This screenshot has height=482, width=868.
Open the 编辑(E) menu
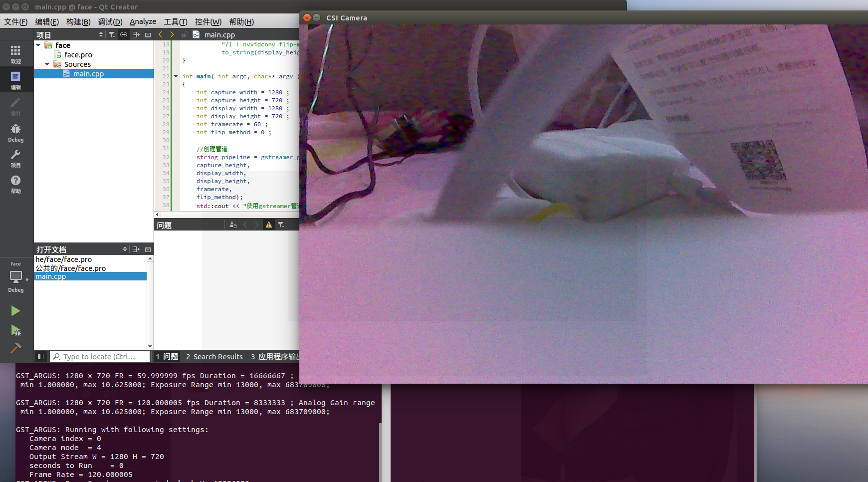[x=47, y=22]
